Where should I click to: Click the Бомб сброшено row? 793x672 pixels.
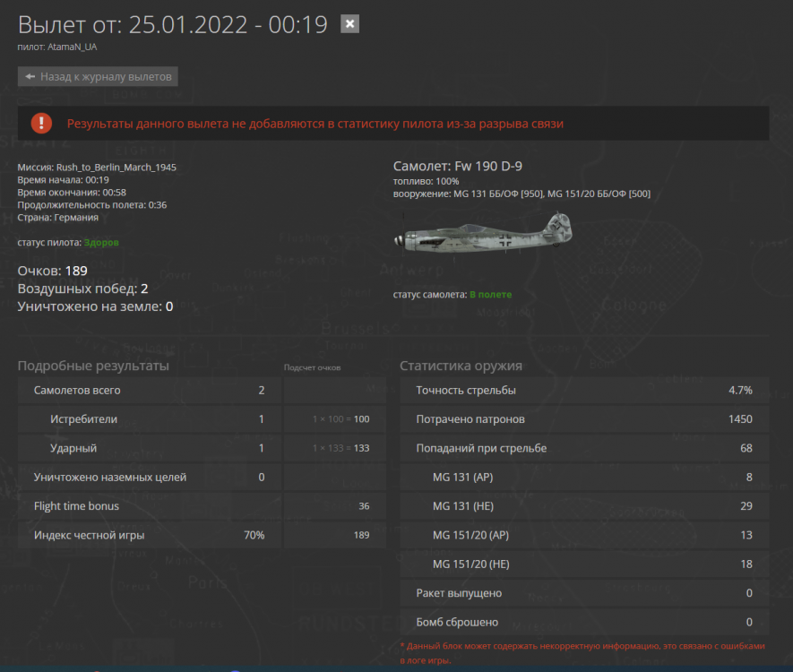pyautogui.click(x=584, y=622)
